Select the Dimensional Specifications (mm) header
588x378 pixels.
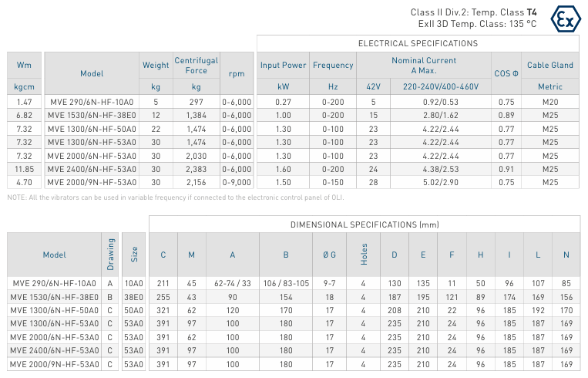pyautogui.click(x=365, y=224)
